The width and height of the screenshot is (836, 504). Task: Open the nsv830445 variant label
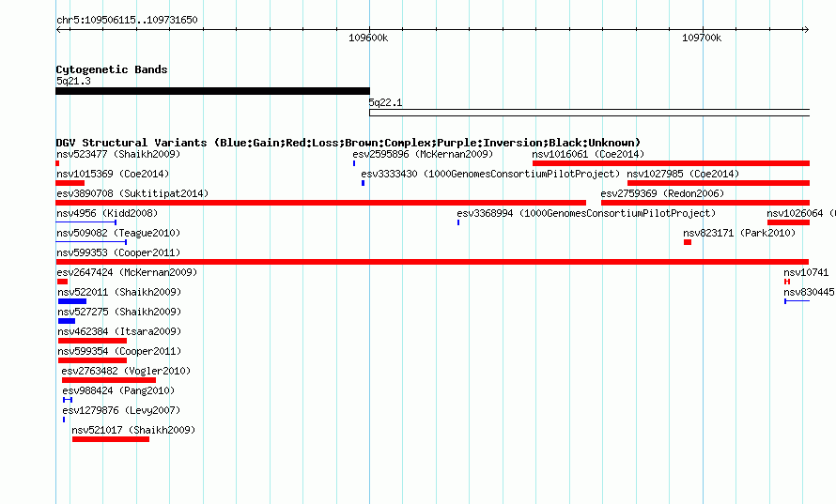[809, 293]
